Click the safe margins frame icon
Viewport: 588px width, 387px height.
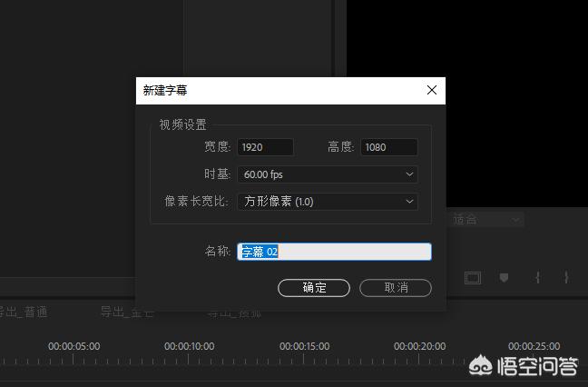pyautogui.click(x=473, y=278)
